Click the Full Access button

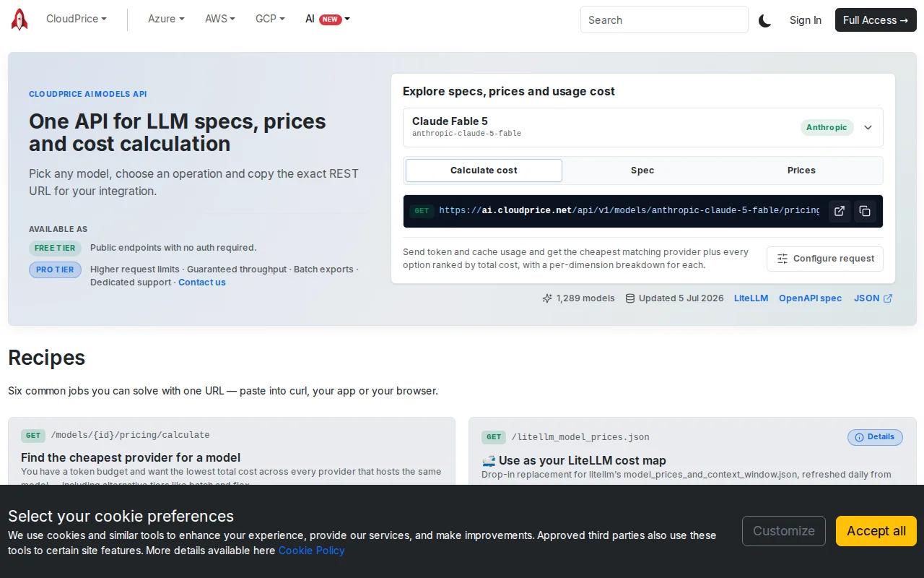876,20
